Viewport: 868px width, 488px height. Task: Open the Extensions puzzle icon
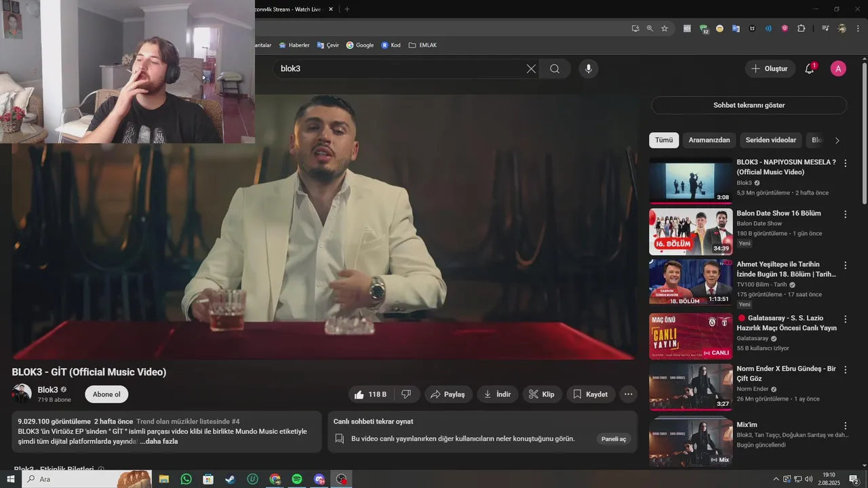point(802,28)
